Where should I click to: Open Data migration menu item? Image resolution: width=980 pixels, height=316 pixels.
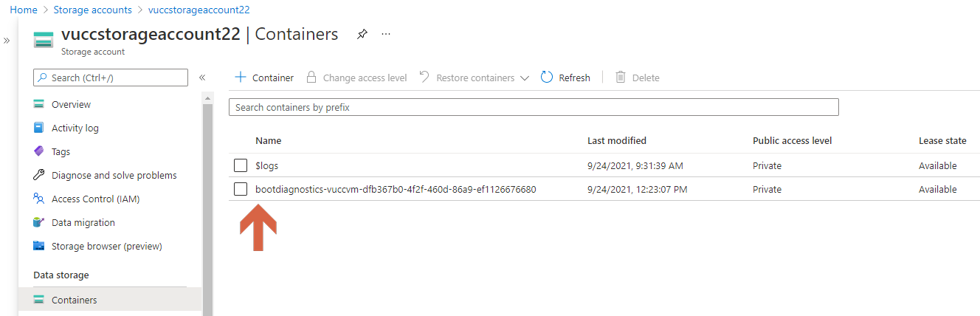click(x=83, y=222)
